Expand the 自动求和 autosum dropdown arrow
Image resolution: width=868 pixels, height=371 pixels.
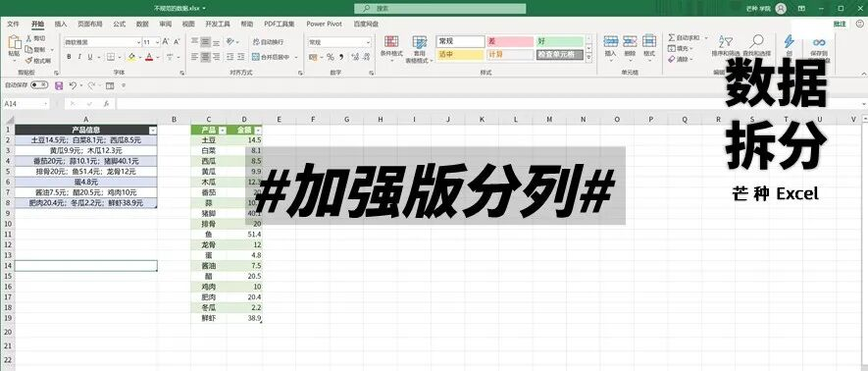click(x=706, y=37)
